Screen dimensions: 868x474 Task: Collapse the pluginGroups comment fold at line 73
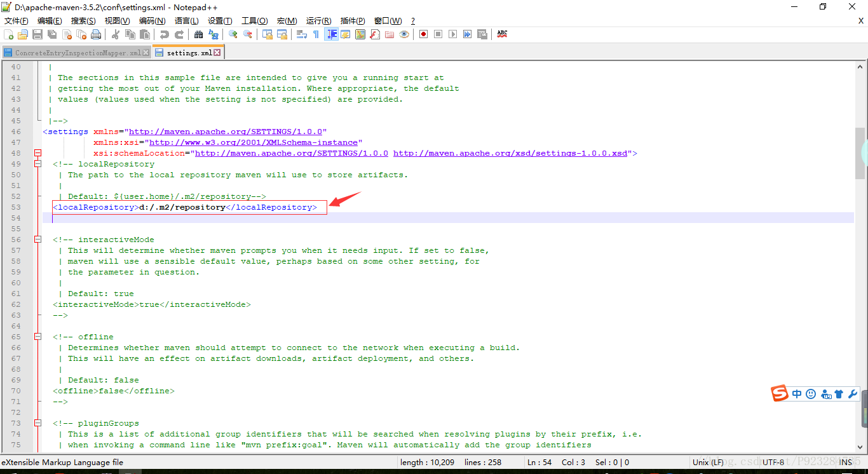pyautogui.click(x=37, y=423)
